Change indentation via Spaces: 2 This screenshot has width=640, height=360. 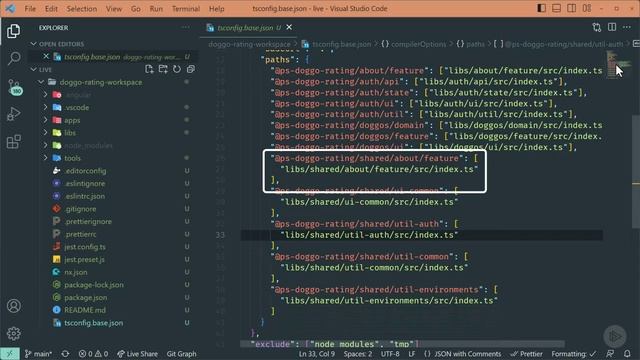358,354
